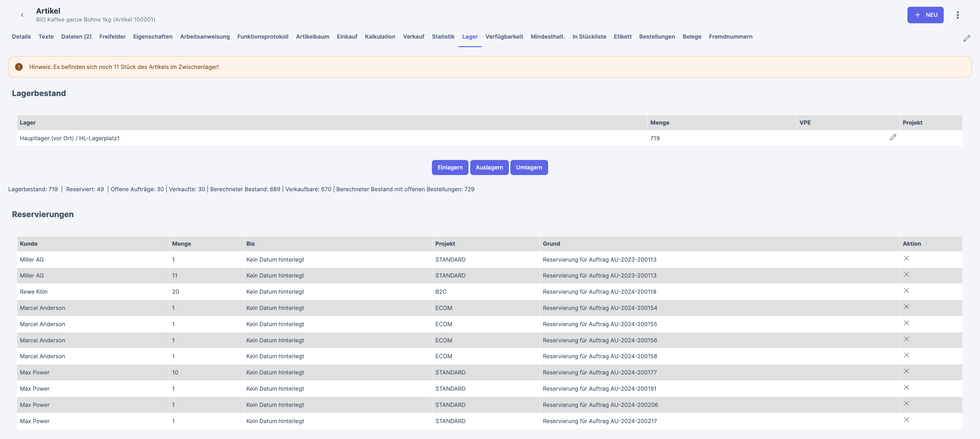Remove first Miller AG reservation row
The image size is (980, 439).
click(906, 258)
